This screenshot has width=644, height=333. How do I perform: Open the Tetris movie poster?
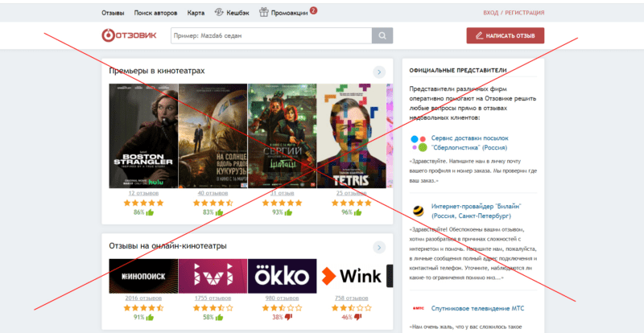[x=352, y=136]
